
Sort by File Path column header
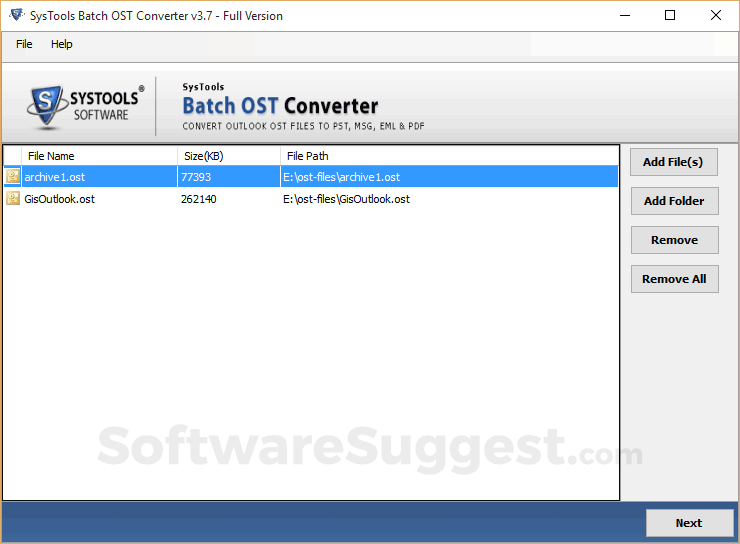[449, 156]
